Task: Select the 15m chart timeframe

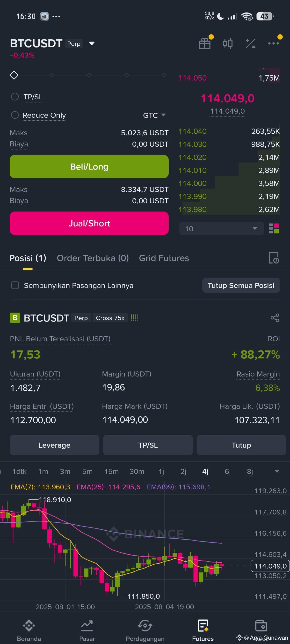Action: 111,471
